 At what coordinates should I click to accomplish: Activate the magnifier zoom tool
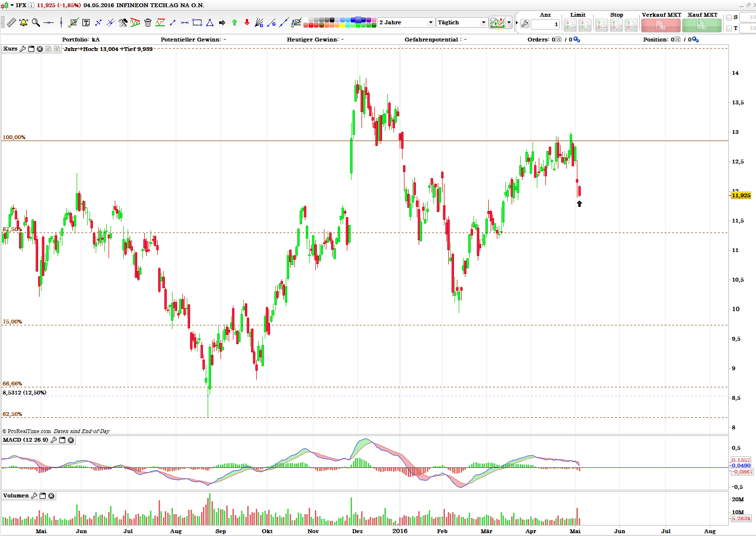coord(36,22)
